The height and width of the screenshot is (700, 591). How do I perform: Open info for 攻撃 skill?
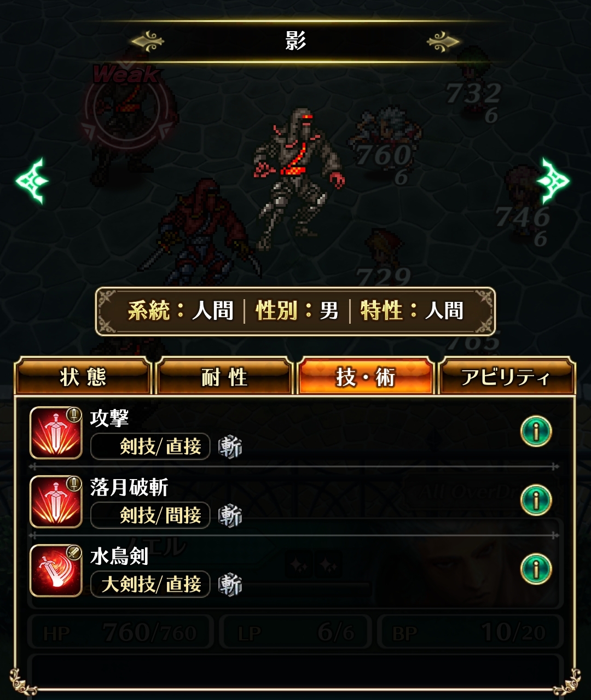pos(536,431)
